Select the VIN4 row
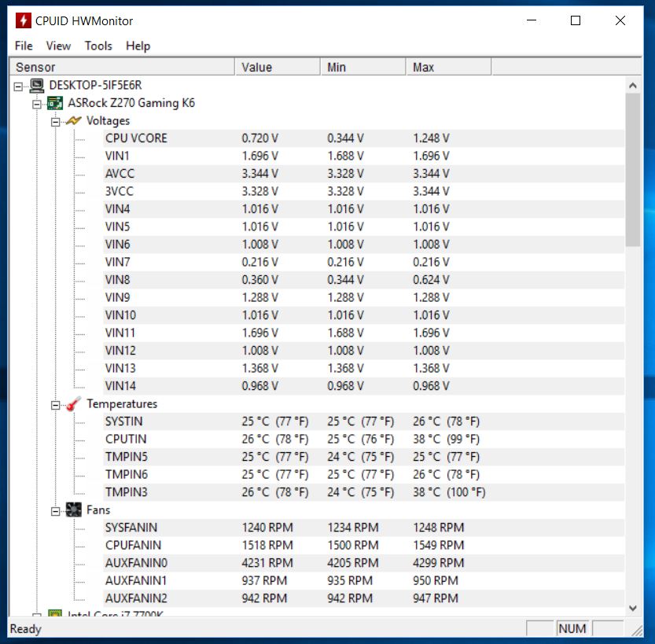 tap(363, 209)
